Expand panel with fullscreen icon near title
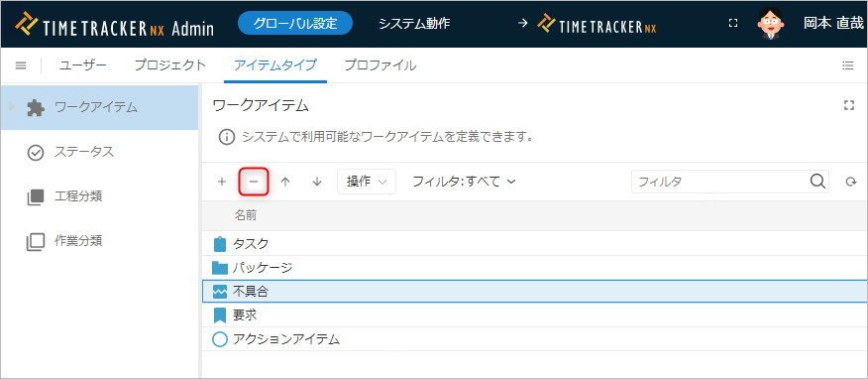Screen dimensions: 868x379 (848, 105)
